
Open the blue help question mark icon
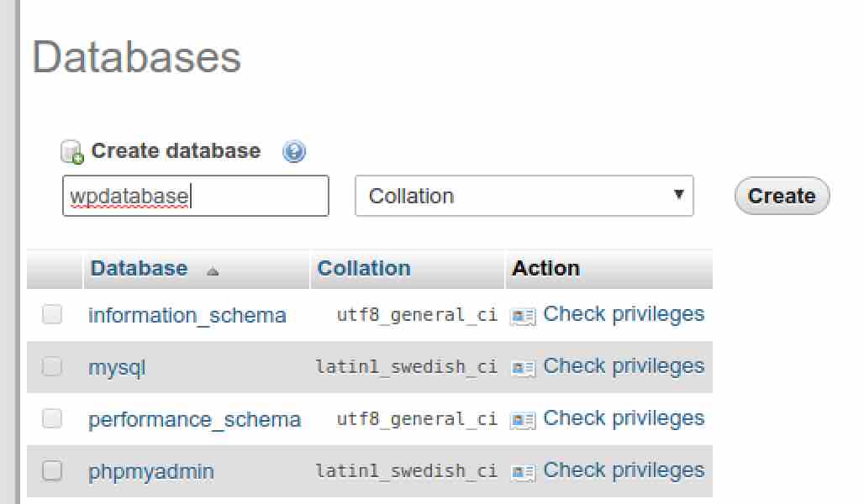coord(294,152)
